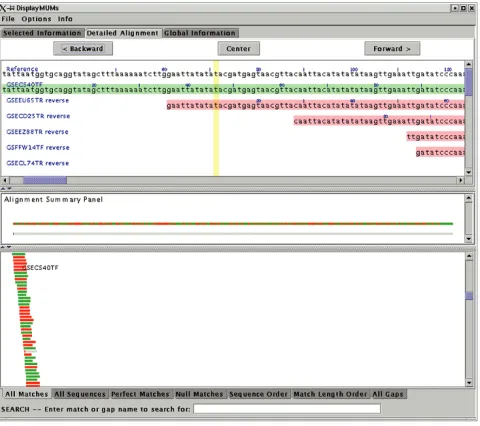Viewport: 480px width, 426px height.
Task: Click matches panel vertical scrollbar thumb
Action: point(469,296)
